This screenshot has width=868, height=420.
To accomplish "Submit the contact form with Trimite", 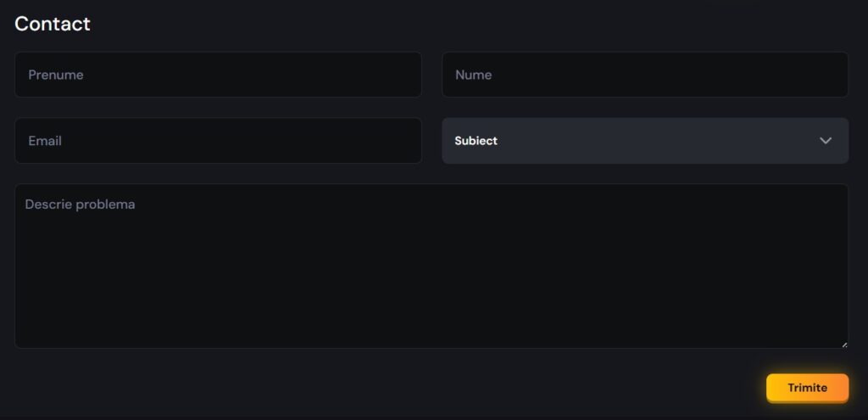I will (x=807, y=388).
